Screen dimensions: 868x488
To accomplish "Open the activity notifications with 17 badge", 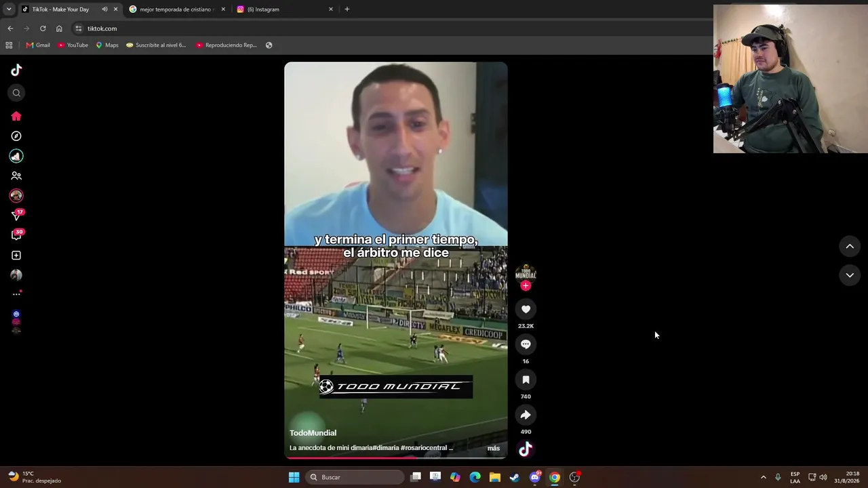I will click(16, 216).
